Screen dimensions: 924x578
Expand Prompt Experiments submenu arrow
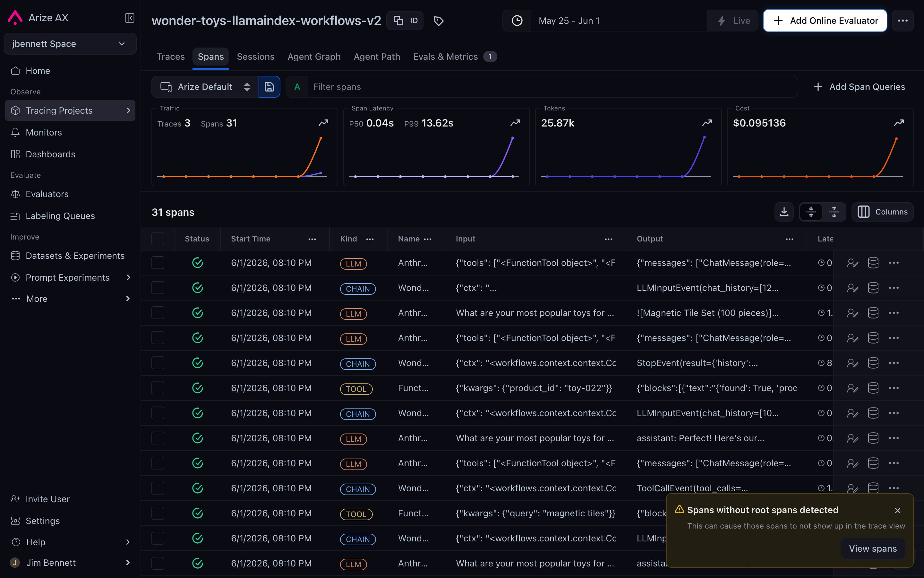click(x=128, y=277)
